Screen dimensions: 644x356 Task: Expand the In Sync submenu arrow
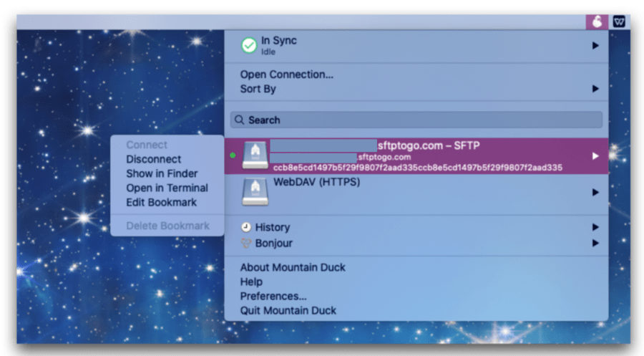point(595,46)
